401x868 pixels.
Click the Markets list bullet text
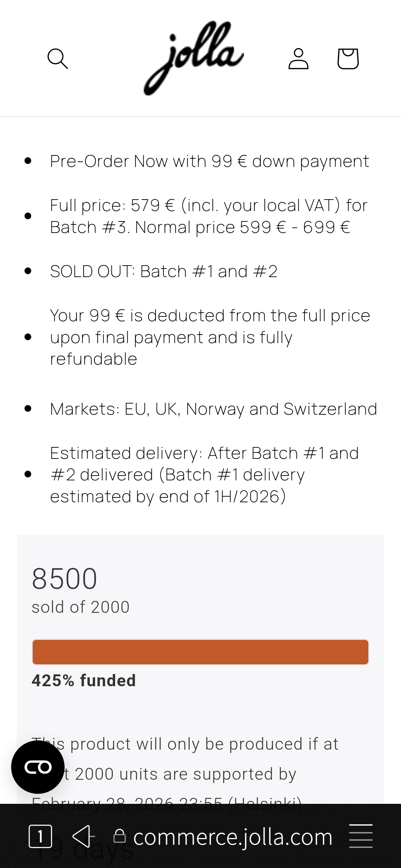click(x=213, y=409)
